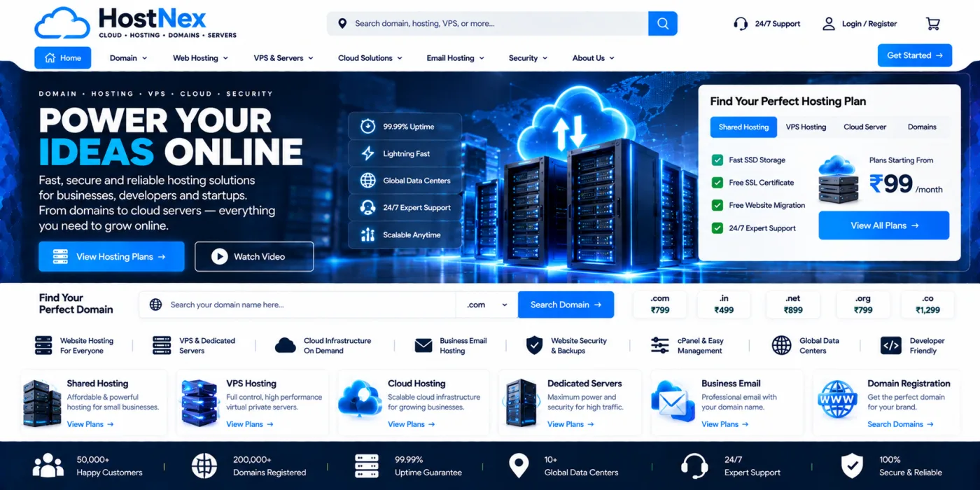Viewport: 980px width, 490px height.
Task: Select the .org ₹799 price card
Action: coord(863,304)
